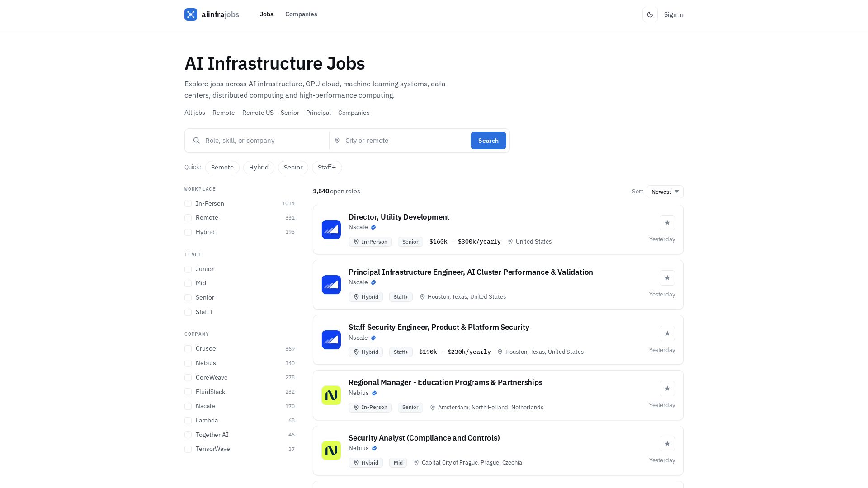Click Nebius logo on Regional Manager card
868x488 pixels.
pyautogui.click(x=331, y=395)
